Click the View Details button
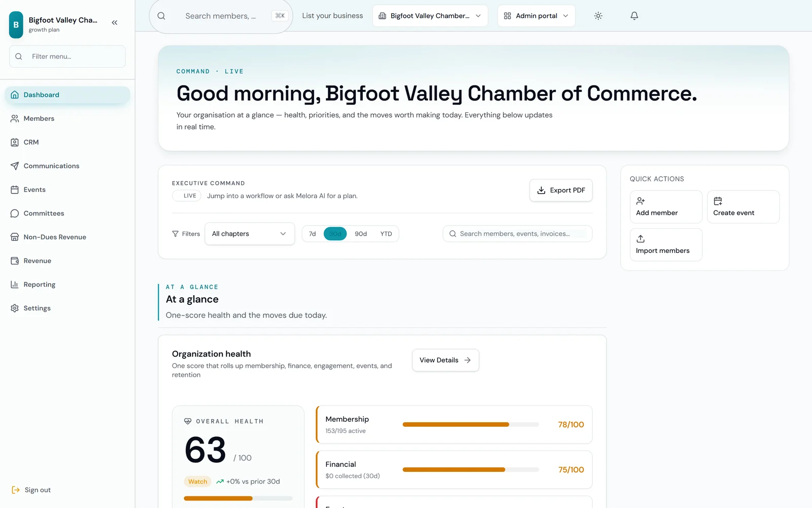 pos(446,360)
